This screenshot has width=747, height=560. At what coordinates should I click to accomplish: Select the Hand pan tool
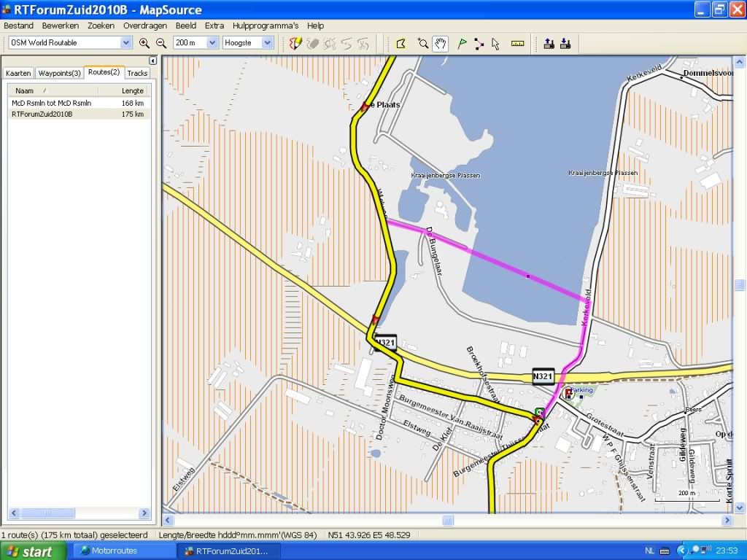click(440, 44)
